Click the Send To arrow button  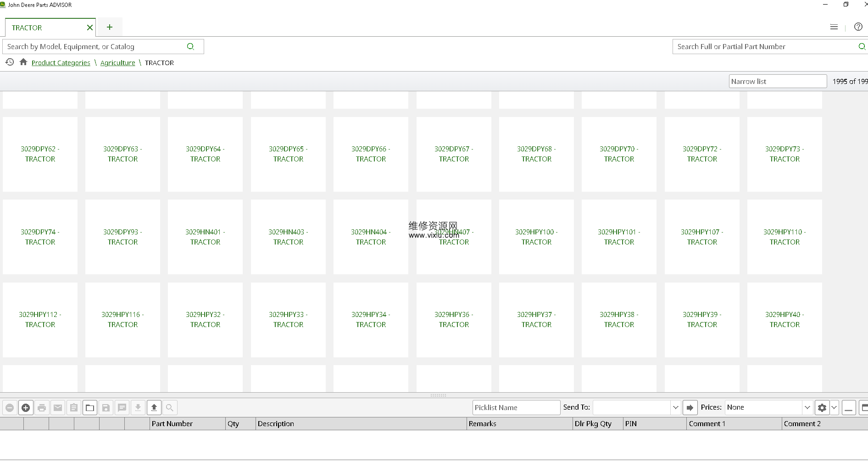(x=690, y=407)
